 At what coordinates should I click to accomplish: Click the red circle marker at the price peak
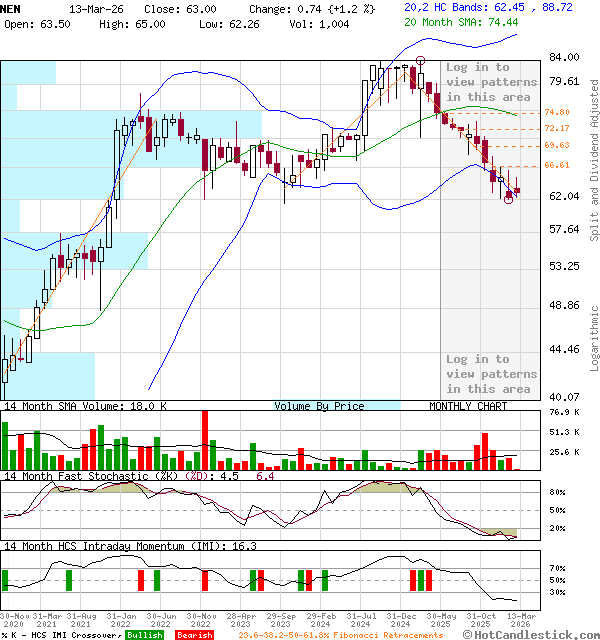421,62
